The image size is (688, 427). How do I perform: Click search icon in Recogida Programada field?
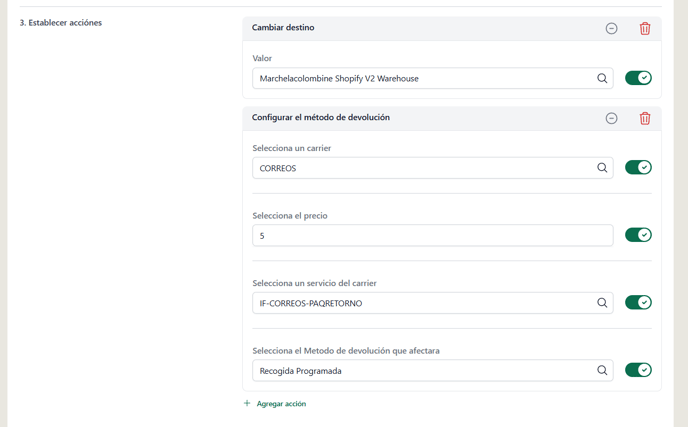602,371
